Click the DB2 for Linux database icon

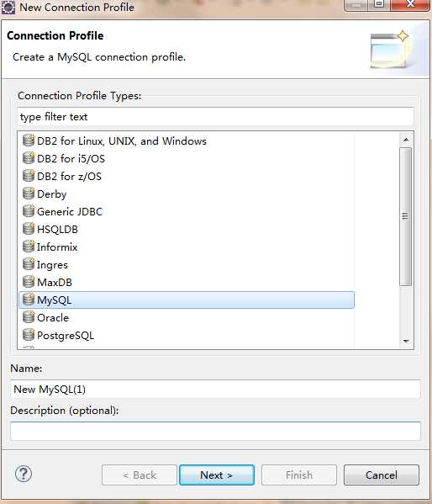pos(29,141)
